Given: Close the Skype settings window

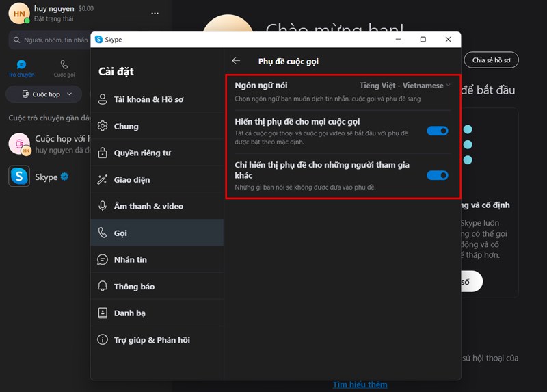Looking at the screenshot, I should pos(449,40).
